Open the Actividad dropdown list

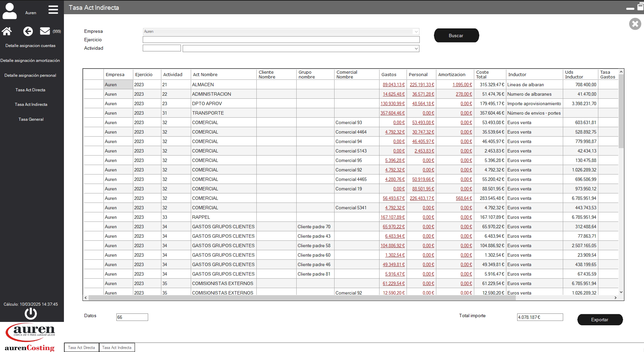pyautogui.click(x=416, y=49)
